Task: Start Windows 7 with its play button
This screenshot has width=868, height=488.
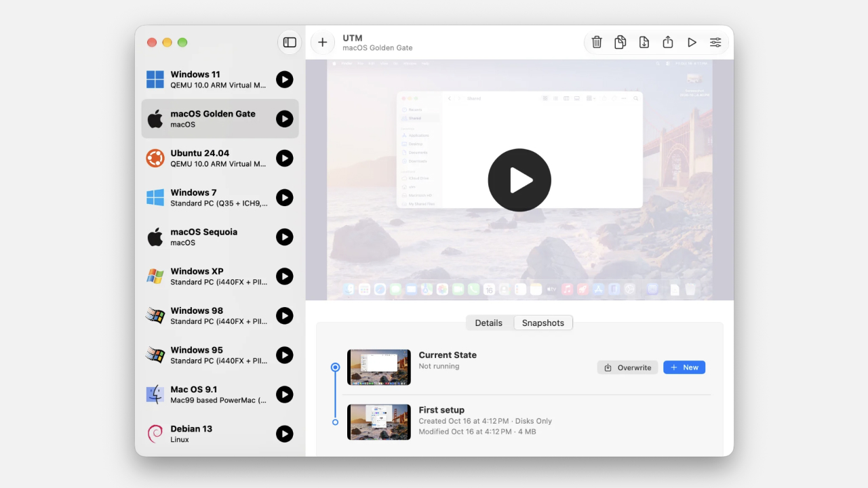Action: point(285,197)
